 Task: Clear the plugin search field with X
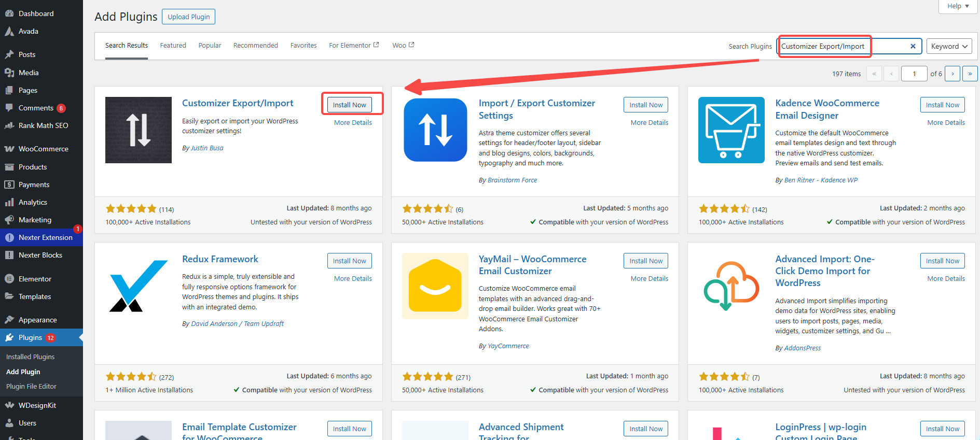(913, 46)
